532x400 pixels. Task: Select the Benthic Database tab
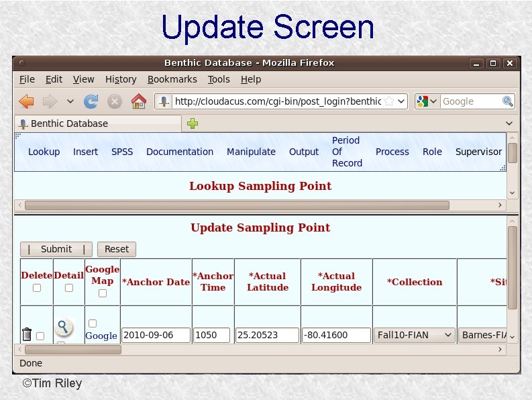point(98,123)
